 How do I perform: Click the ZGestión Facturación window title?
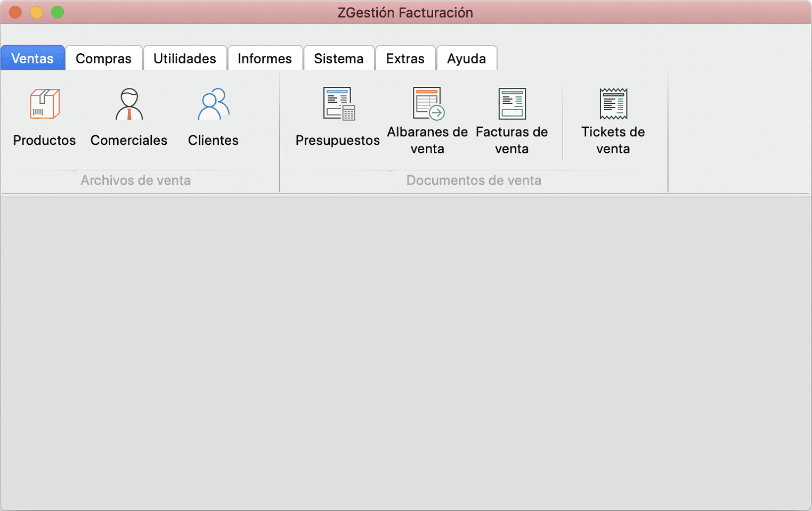pos(405,13)
